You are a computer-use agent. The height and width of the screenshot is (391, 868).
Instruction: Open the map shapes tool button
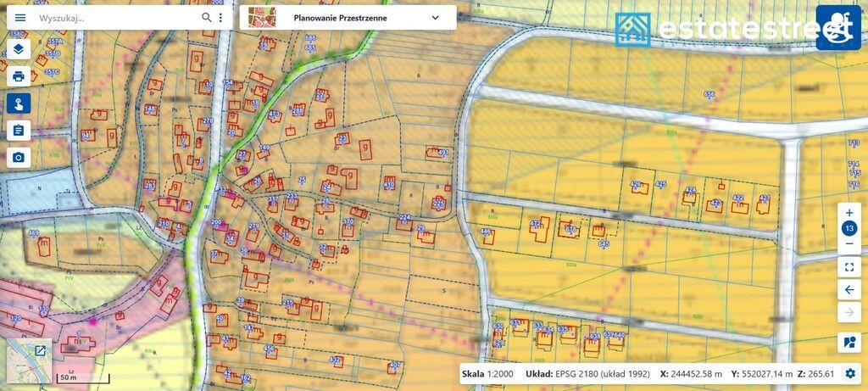point(849,343)
